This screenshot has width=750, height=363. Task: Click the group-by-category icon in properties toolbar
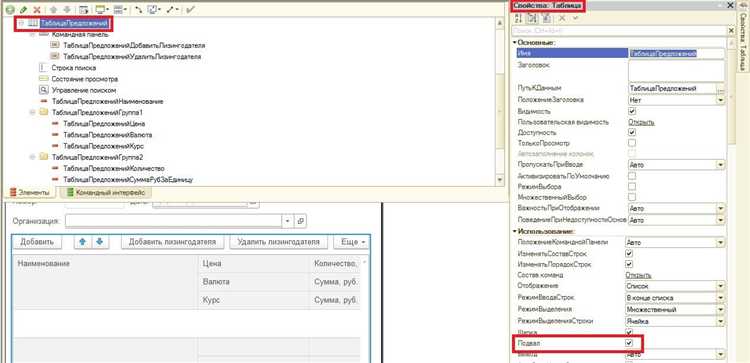click(x=532, y=19)
